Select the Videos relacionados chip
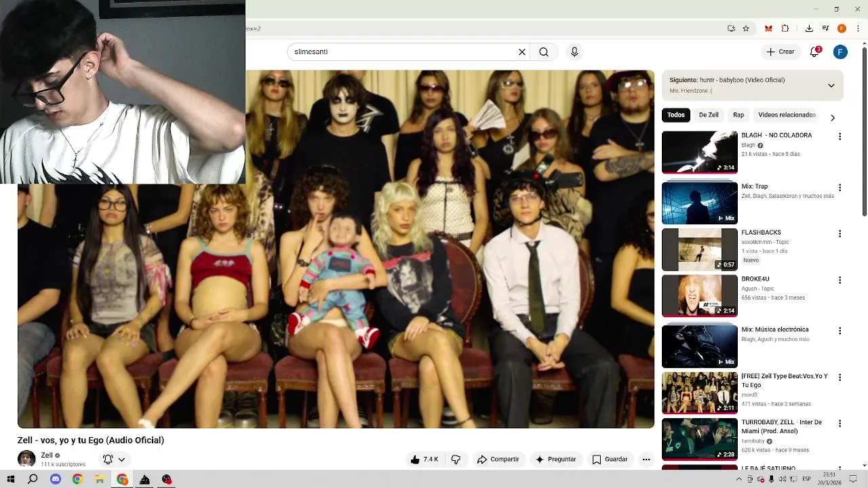Screen dimensions: 868x488 coord(787,115)
